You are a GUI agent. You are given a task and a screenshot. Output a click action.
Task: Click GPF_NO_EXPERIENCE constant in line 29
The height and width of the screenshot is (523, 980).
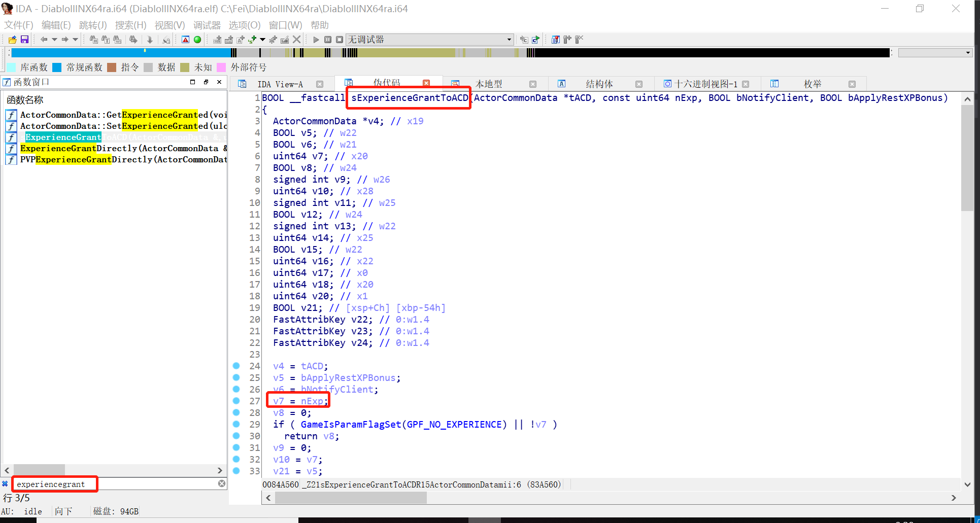tap(455, 424)
